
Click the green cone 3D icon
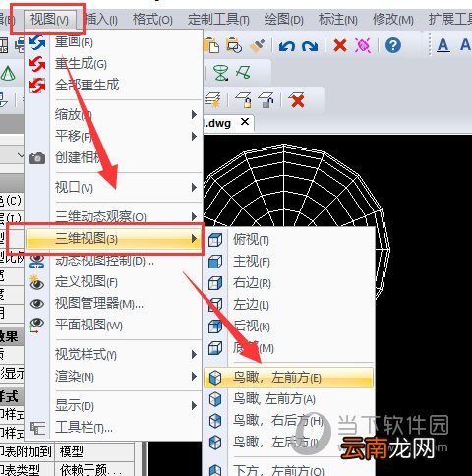(x=8, y=73)
